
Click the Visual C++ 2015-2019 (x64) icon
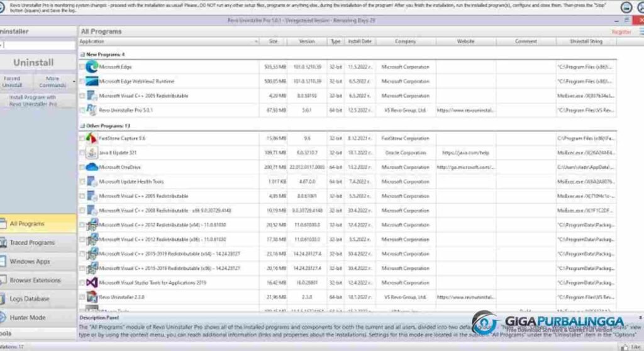pyautogui.click(x=92, y=253)
